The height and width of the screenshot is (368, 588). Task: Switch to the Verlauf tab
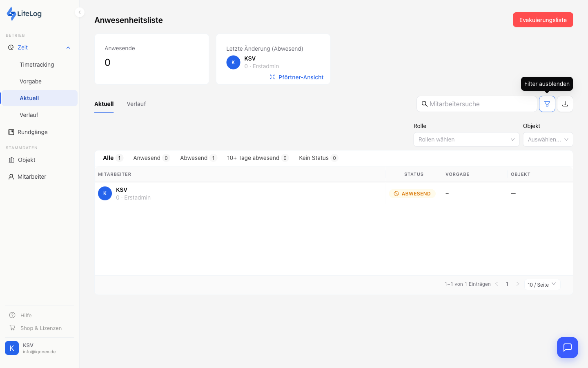point(136,104)
